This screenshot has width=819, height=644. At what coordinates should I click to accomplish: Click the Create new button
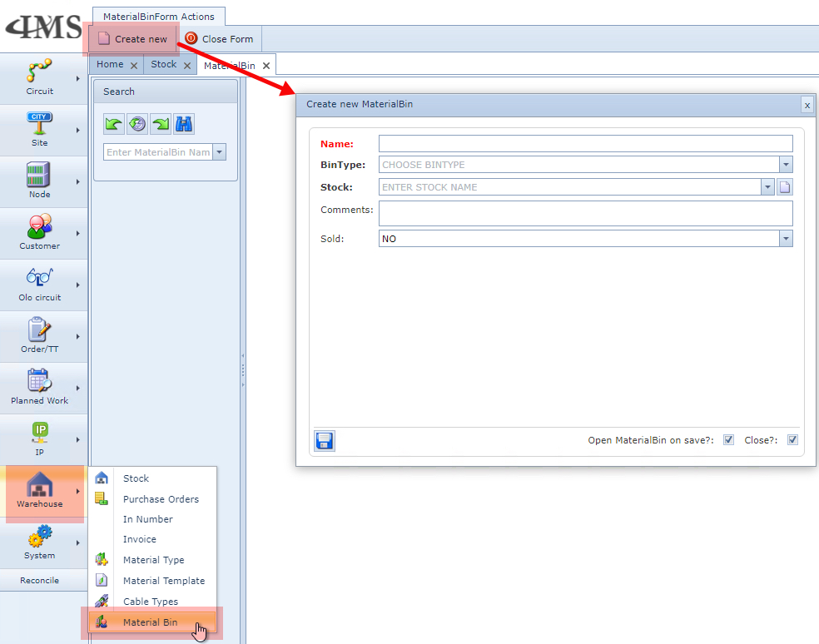132,39
